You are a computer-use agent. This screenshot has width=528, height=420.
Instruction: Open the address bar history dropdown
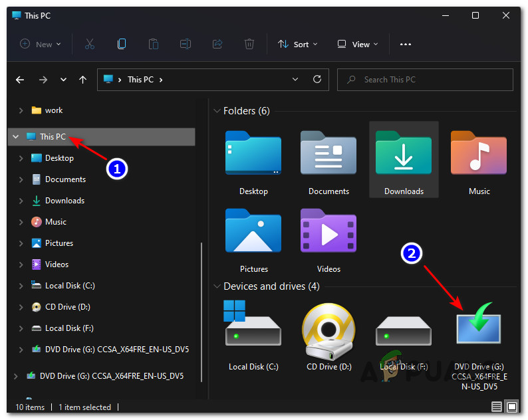[295, 80]
